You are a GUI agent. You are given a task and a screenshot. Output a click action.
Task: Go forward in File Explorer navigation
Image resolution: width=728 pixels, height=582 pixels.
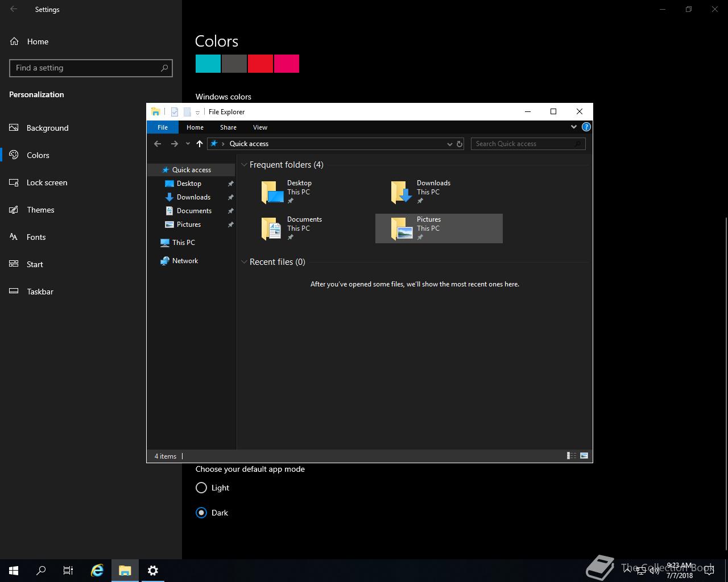tap(175, 144)
